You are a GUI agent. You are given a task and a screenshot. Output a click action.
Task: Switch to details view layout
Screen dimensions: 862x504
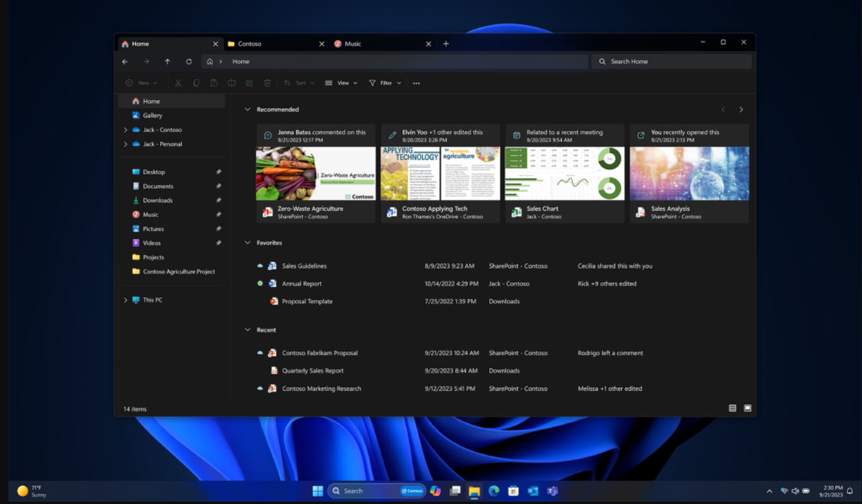[x=732, y=408]
